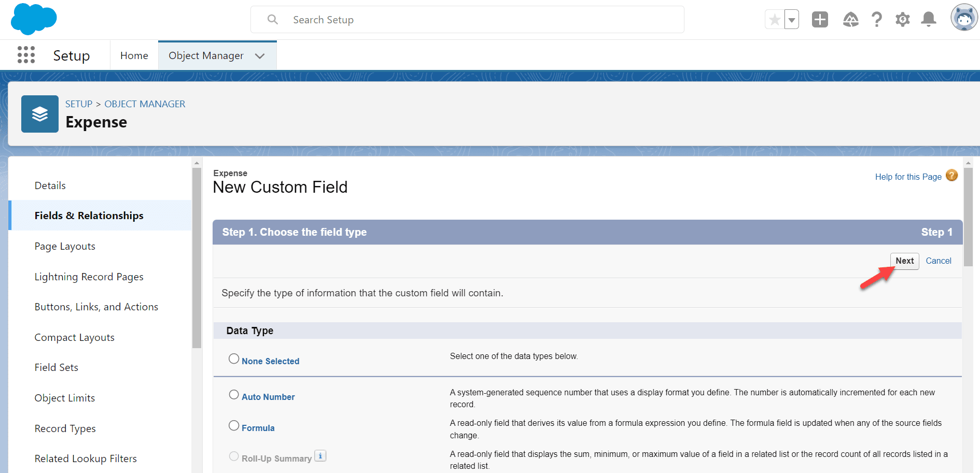
Task: Click the Next button
Action: pyautogui.click(x=904, y=261)
